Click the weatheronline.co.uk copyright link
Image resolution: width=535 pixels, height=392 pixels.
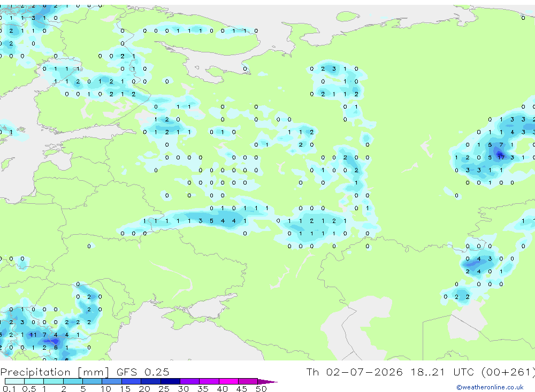pos(490,387)
